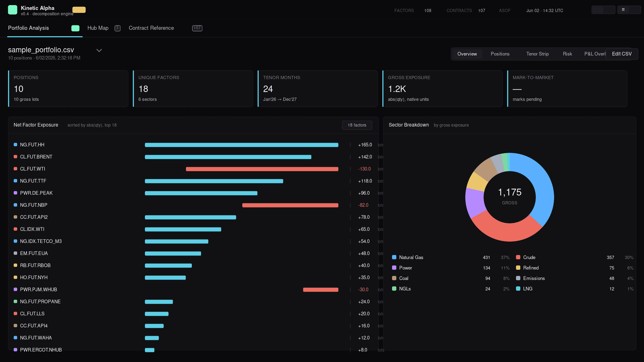Select the NG.FUT.HH factor row label

(x=32, y=145)
